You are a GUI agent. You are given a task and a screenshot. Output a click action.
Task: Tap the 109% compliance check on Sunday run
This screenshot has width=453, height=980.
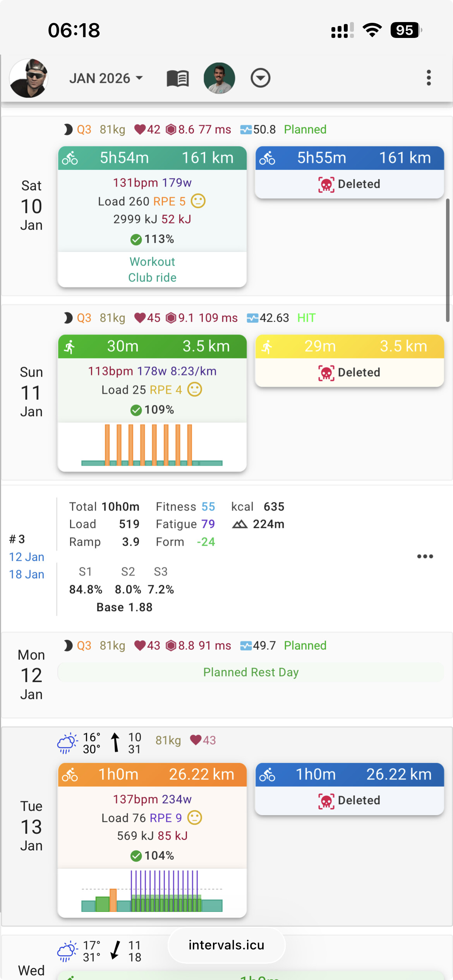click(x=136, y=410)
